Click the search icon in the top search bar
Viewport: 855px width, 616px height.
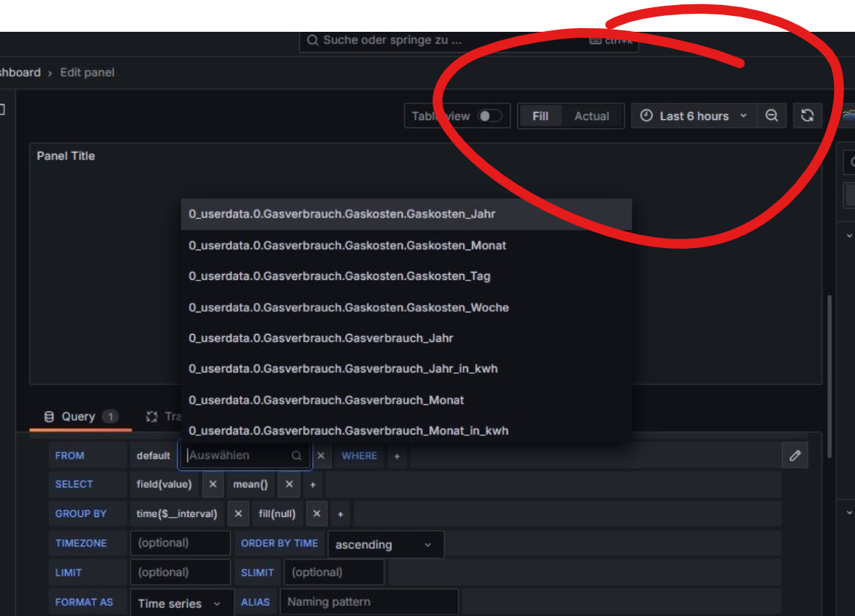(x=312, y=40)
